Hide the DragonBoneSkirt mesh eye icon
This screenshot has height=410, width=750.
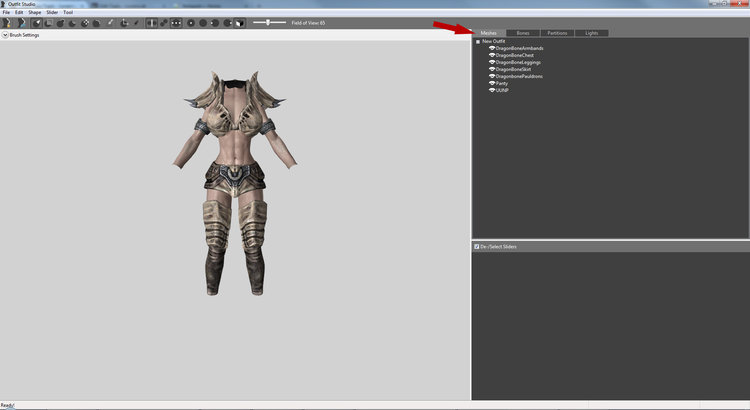tap(492, 69)
